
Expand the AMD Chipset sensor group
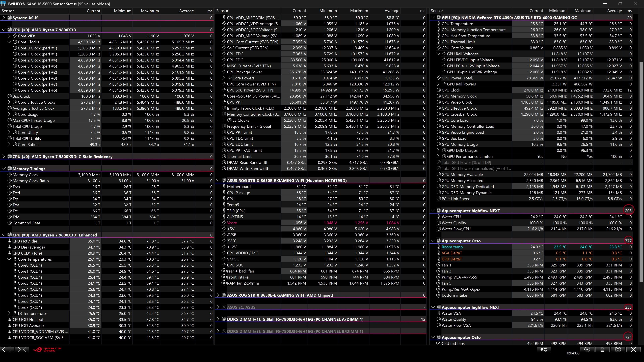pyautogui.click(x=218, y=295)
